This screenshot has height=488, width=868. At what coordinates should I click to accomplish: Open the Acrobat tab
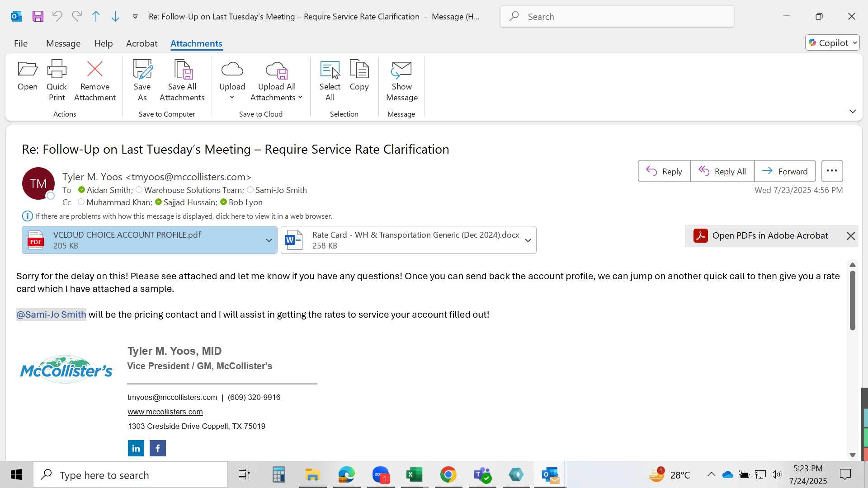[x=142, y=43]
